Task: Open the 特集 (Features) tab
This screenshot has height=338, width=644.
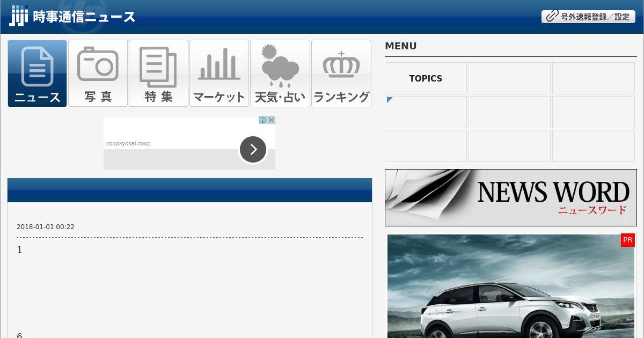Action: (158, 74)
